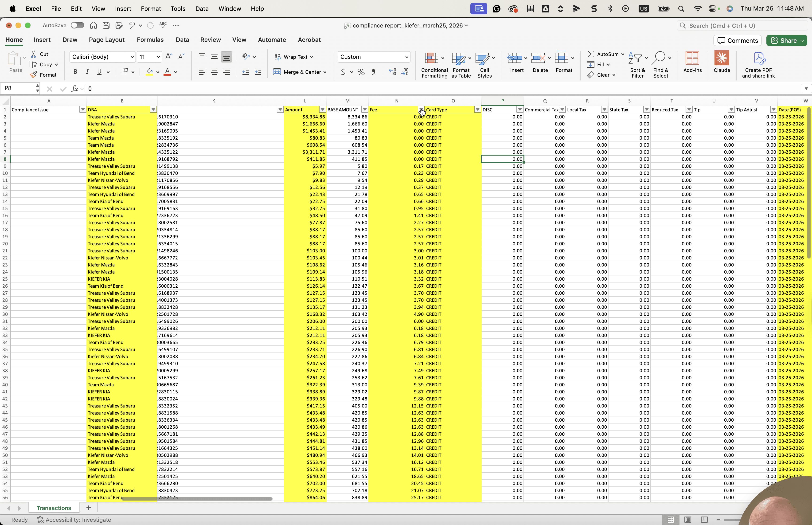Switch to Normal view in status bar
Viewport: 812px width, 525px height.
pyautogui.click(x=671, y=520)
